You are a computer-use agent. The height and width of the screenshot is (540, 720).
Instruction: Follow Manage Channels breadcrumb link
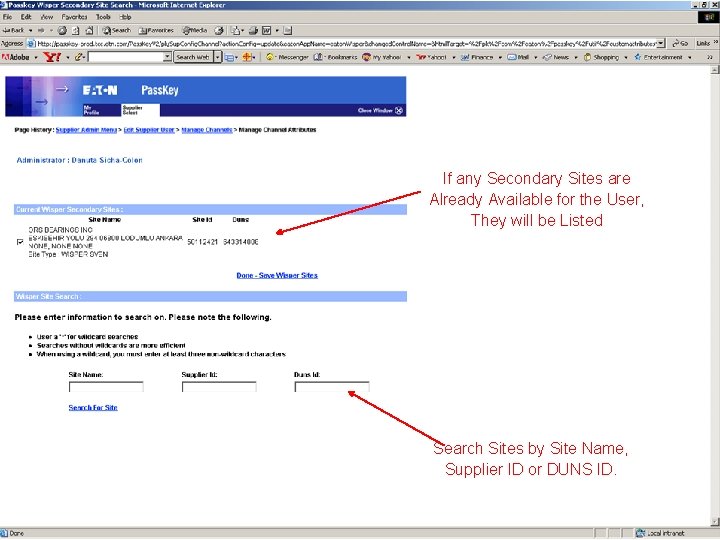(x=207, y=130)
